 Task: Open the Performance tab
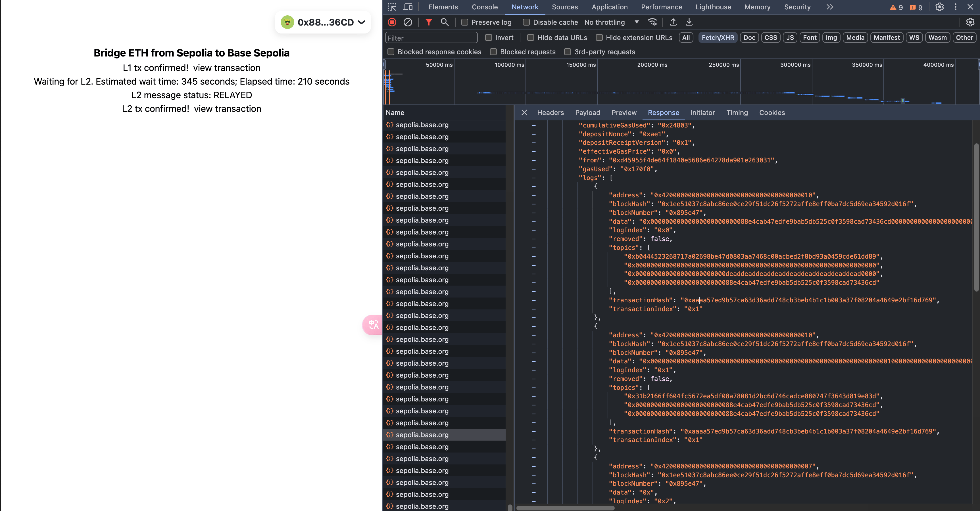tap(662, 7)
